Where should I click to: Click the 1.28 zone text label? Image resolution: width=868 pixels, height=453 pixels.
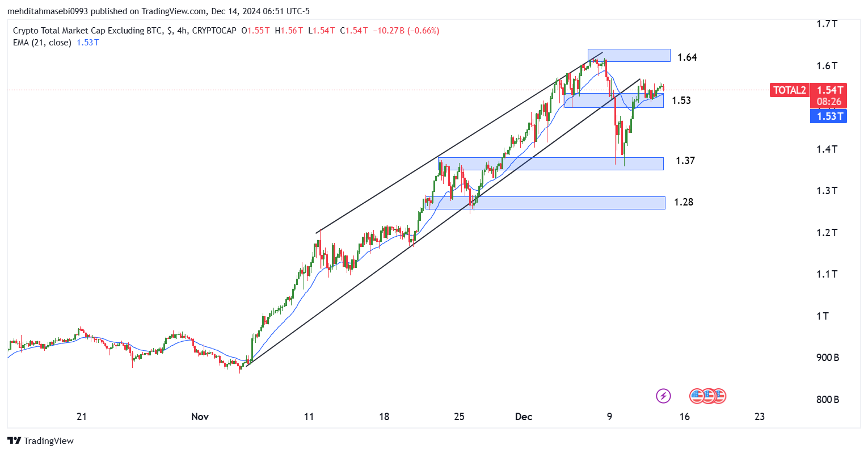[684, 202]
